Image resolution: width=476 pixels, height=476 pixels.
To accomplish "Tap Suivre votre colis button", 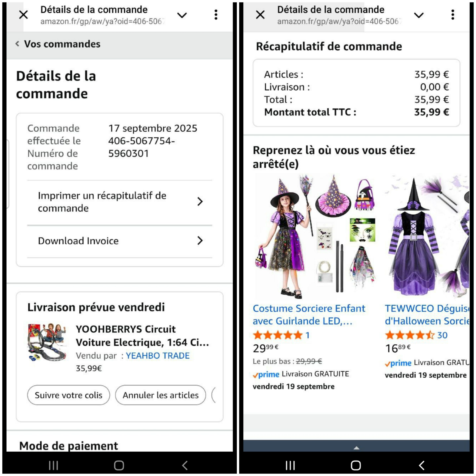I will click(x=68, y=395).
